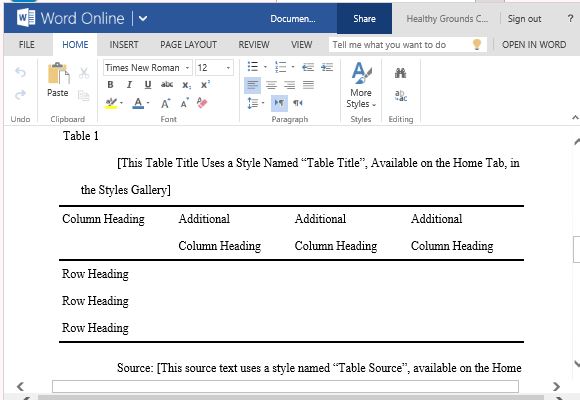
Task: Apply the yellow text highlight color
Action: coord(111,103)
